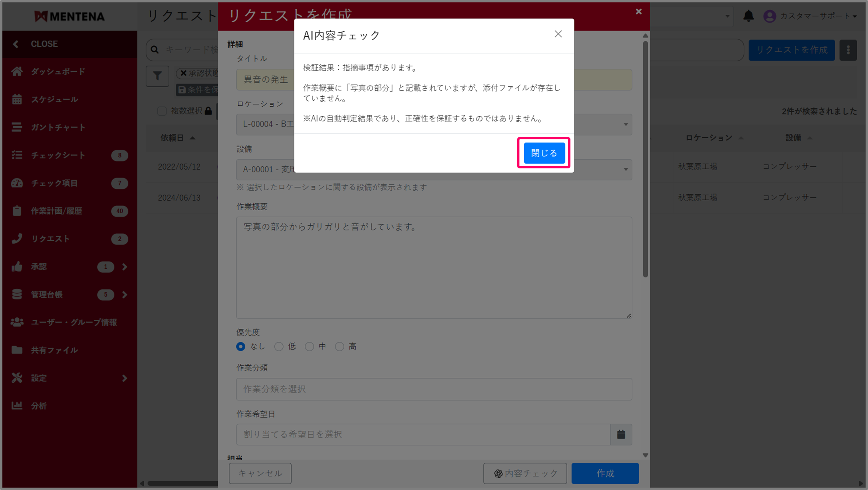Viewport: 868px width, 490px height.
Task: Open スケジュール menu in the sidebar
Action: (54, 100)
